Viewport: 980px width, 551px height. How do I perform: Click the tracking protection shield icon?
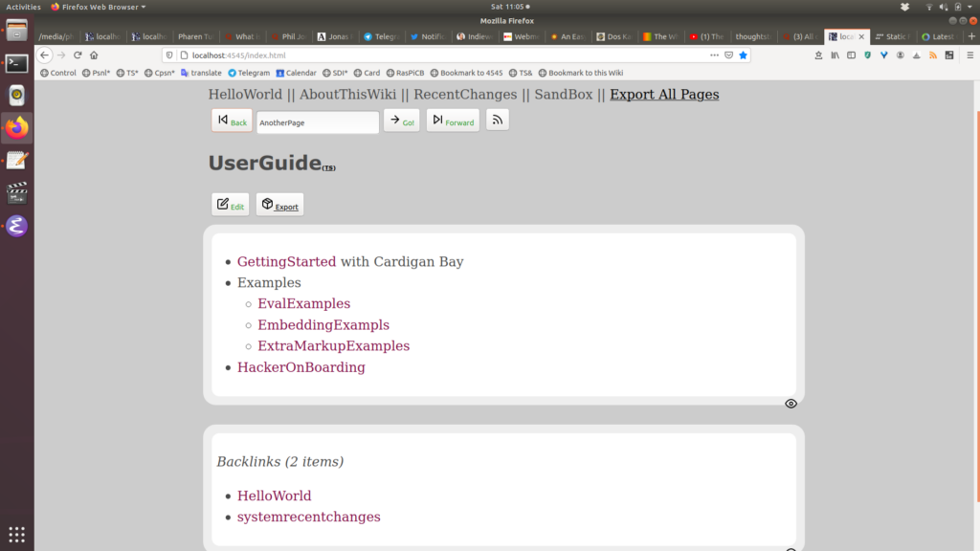coord(169,55)
